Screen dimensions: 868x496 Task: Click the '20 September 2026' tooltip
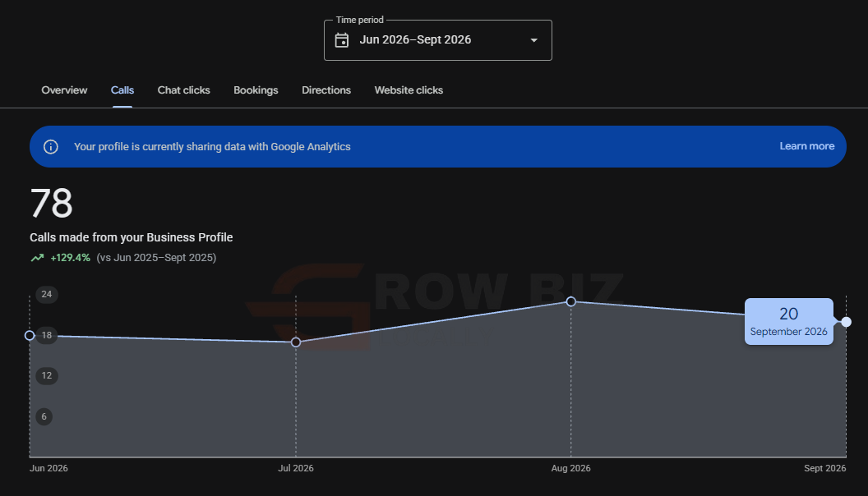click(789, 322)
